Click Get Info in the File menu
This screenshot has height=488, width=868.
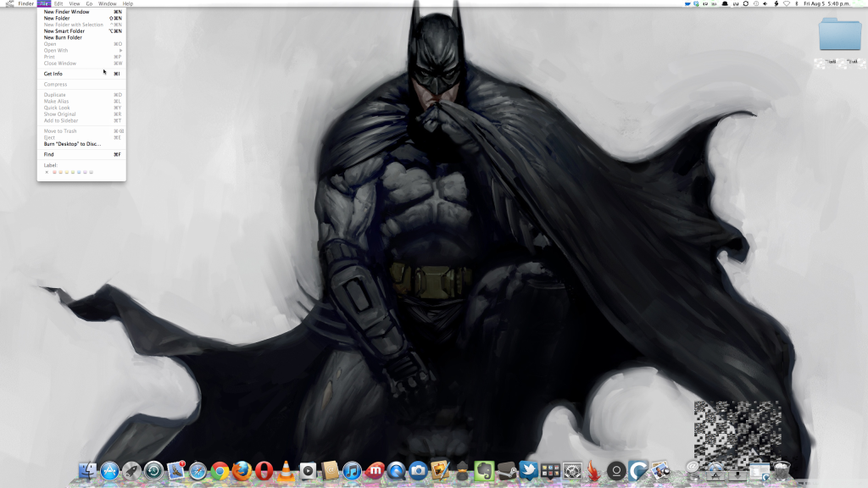pyautogui.click(x=53, y=74)
